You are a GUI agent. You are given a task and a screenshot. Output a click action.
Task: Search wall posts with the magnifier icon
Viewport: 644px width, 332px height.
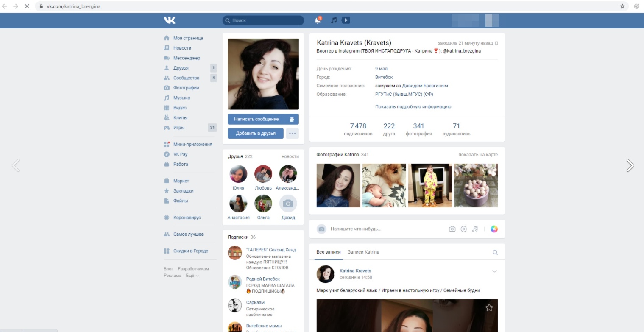[x=495, y=252]
